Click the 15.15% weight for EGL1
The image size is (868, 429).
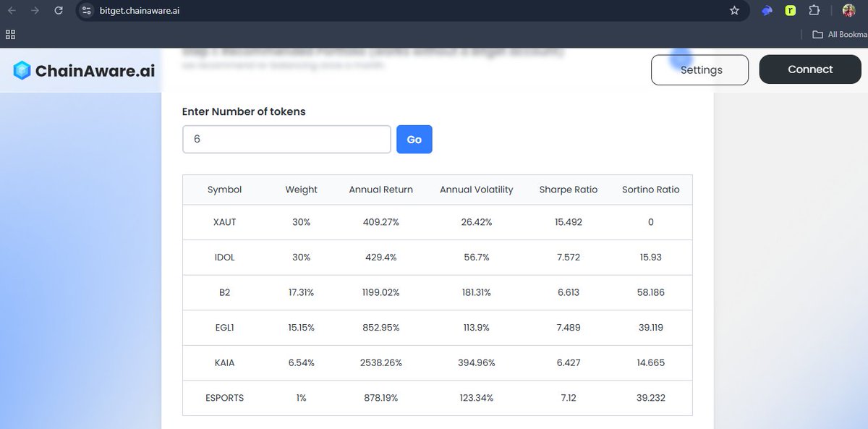coord(302,327)
